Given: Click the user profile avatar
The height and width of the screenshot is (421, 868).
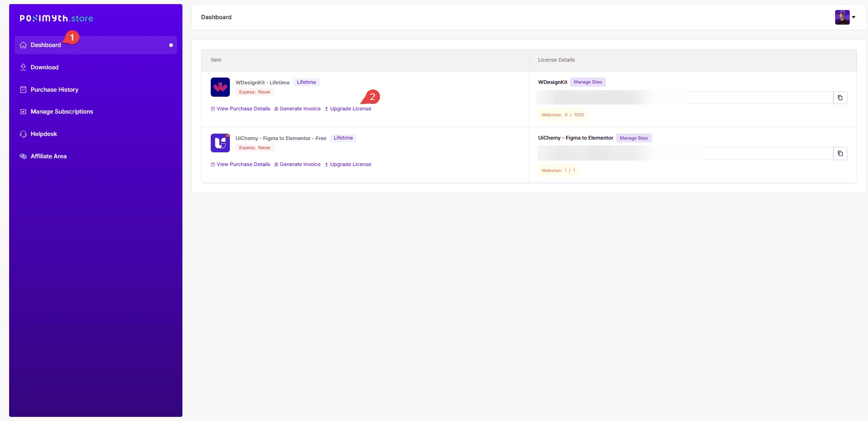Looking at the screenshot, I should tap(842, 17).
